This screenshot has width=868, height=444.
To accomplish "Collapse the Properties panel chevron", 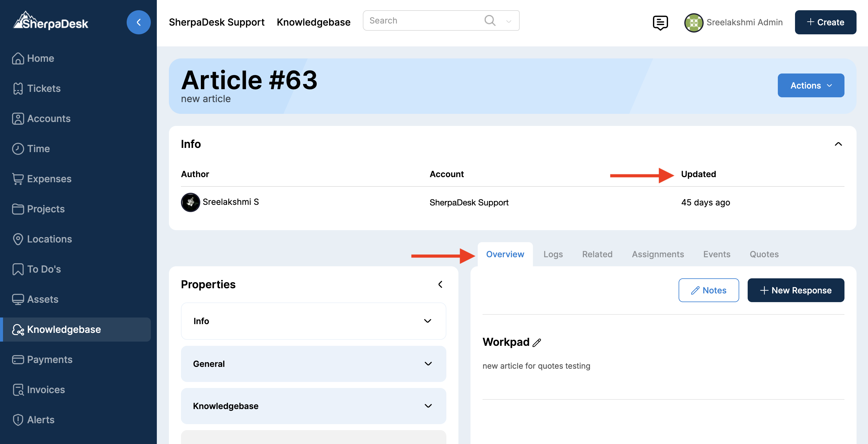I will coord(440,284).
